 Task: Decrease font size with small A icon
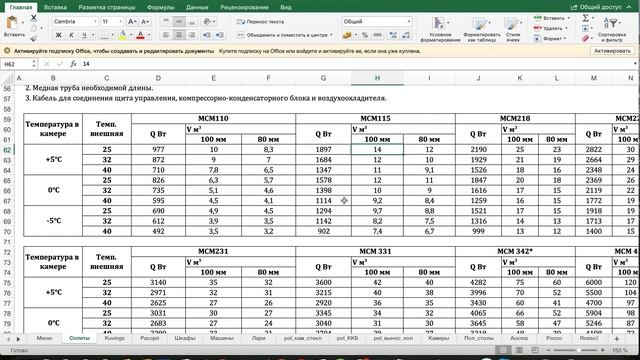pyautogui.click(x=145, y=21)
